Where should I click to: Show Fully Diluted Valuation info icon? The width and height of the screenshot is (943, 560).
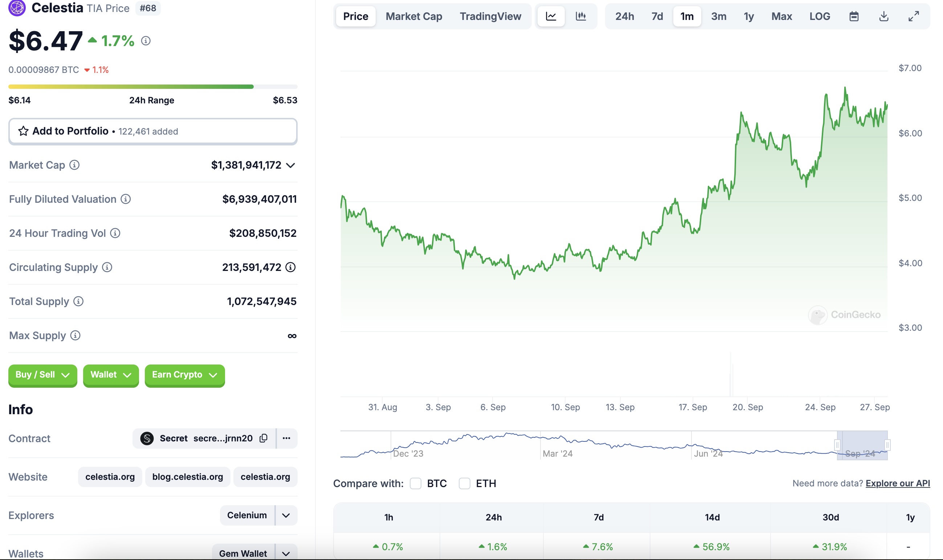[x=126, y=199]
